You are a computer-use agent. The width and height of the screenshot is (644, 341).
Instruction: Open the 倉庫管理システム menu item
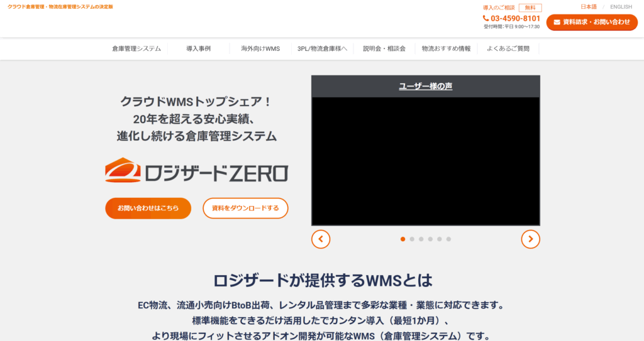[x=136, y=48]
